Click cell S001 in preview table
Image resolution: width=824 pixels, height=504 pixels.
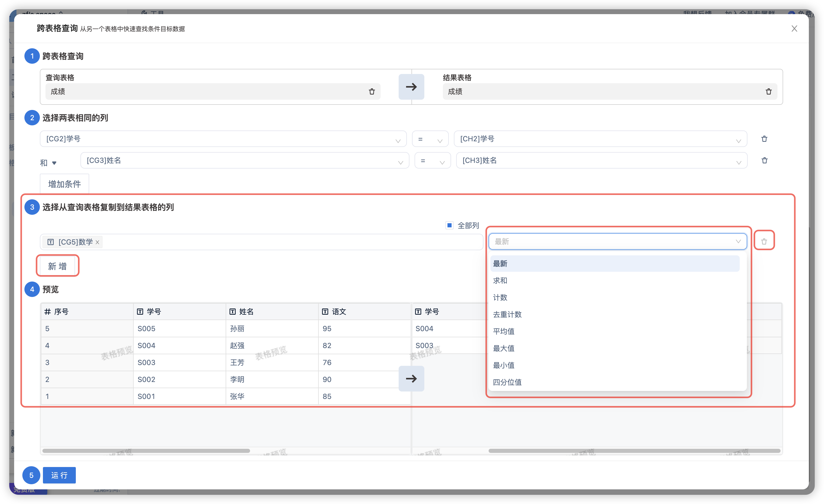[x=180, y=396]
